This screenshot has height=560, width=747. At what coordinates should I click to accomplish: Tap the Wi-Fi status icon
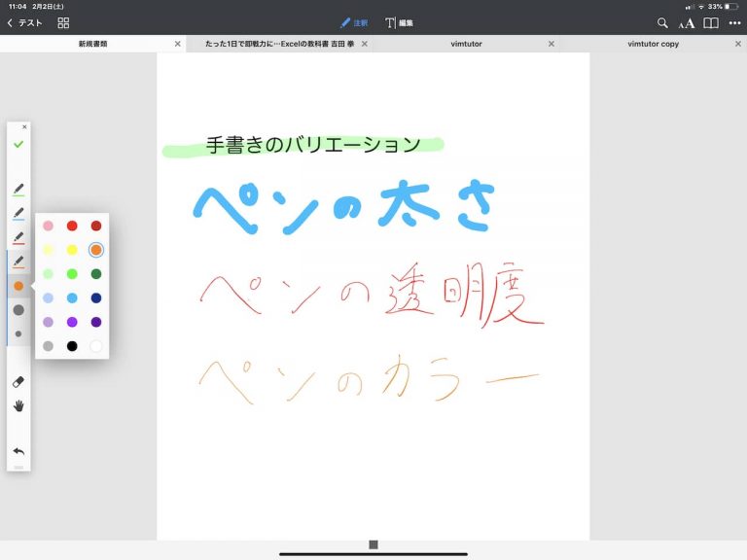coord(701,7)
